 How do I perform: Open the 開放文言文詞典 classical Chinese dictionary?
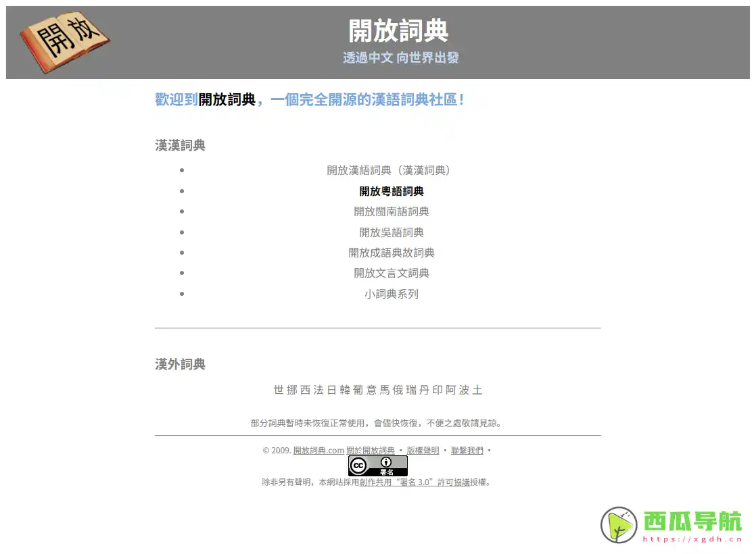[391, 273]
